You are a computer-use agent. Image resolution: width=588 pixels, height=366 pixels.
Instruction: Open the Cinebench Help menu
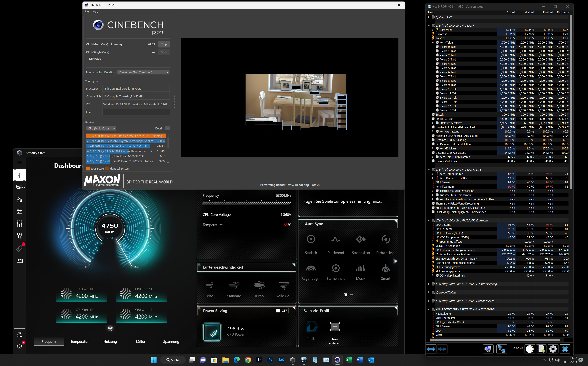[95, 12]
